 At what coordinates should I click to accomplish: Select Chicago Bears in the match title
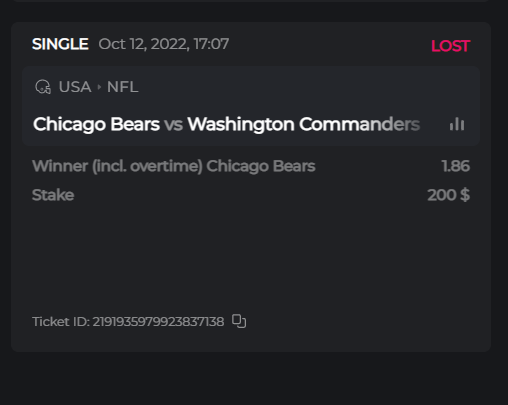click(96, 124)
